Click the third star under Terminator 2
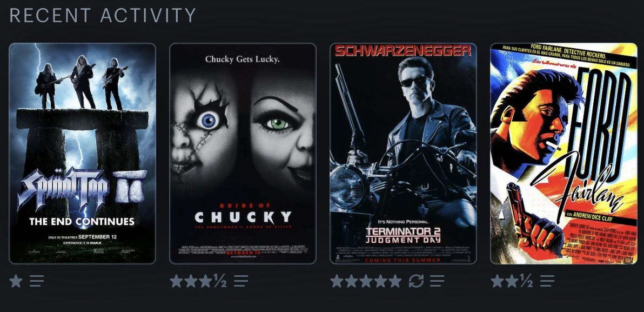This screenshot has height=312, width=644. click(x=366, y=281)
